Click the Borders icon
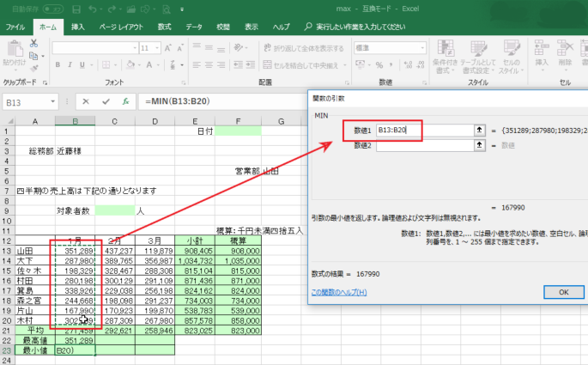The height and width of the screenshot is (365, 588). click(106, 65)
